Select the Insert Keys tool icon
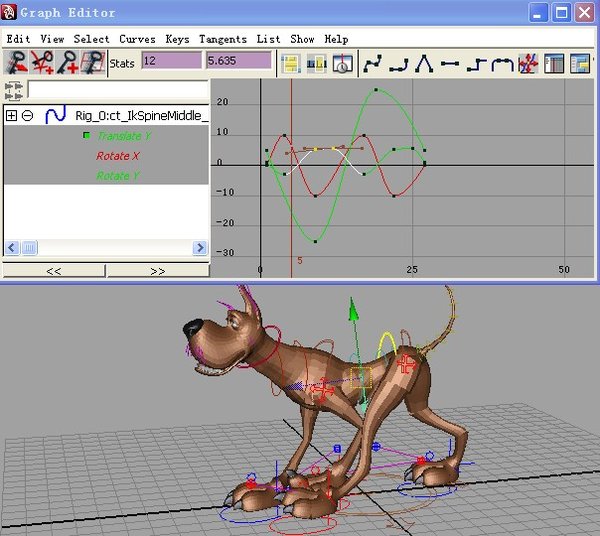 click(42, 63)
